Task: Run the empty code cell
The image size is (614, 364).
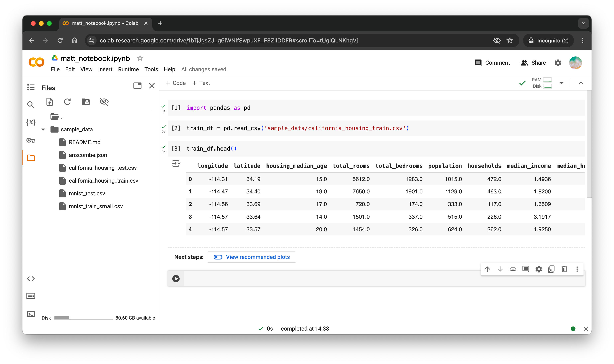Action: [x=176, y=279]
